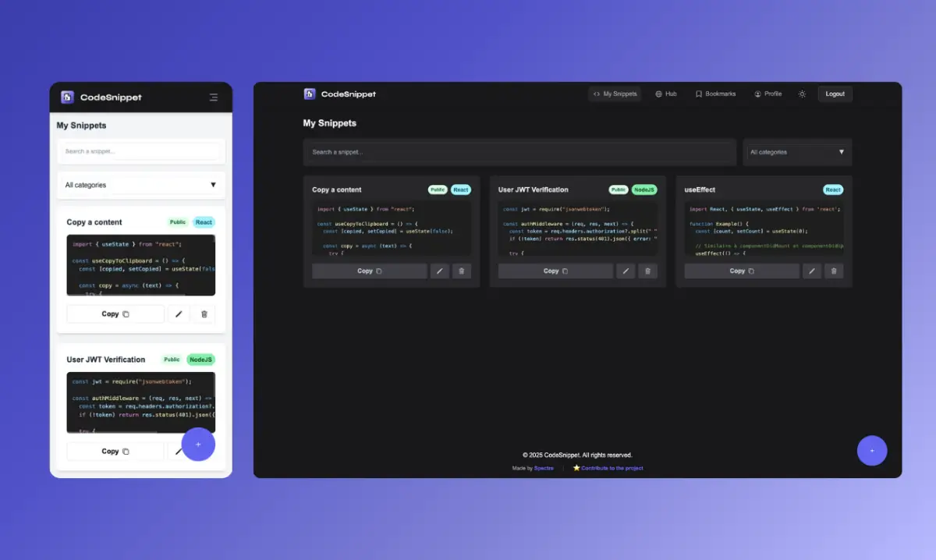Viewport: 936px width, 560px height.
Task: Click pencil edit icon on desktop useEffect card
Action: click(x=812, y=271)
